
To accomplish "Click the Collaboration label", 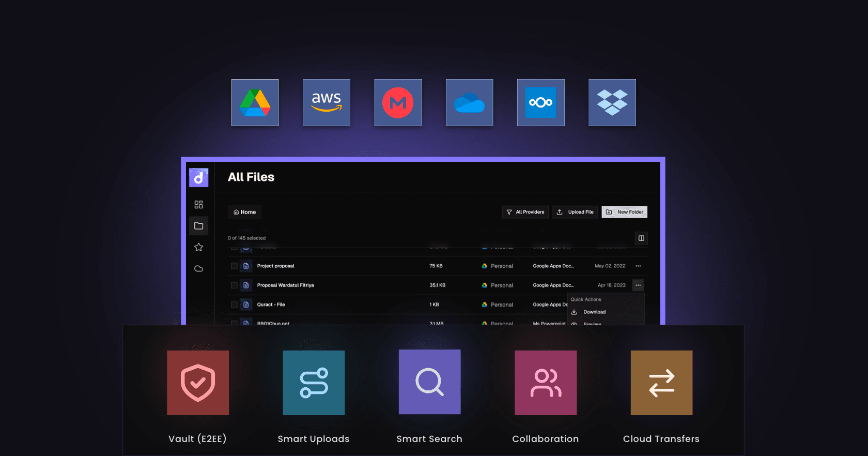I will 546,439.
